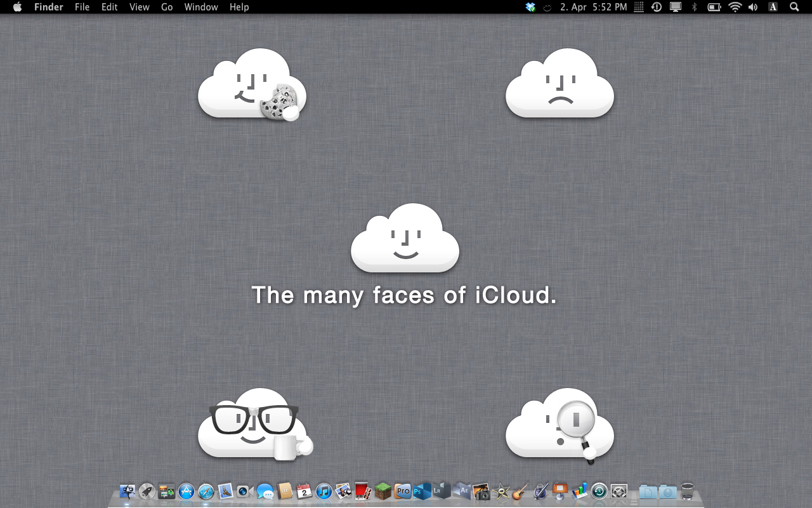Launch After Effects Ae icon in Dock
The width and height of the screenshot is (812, 508).
click(x=461, y=491)
